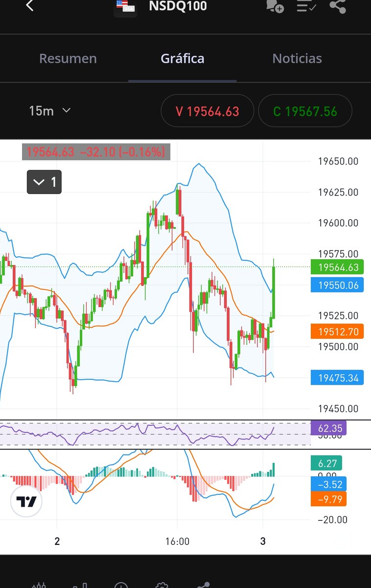The image size is (371, 588).
Task: Select the Gráfica tab
Action: click(183, 59)
